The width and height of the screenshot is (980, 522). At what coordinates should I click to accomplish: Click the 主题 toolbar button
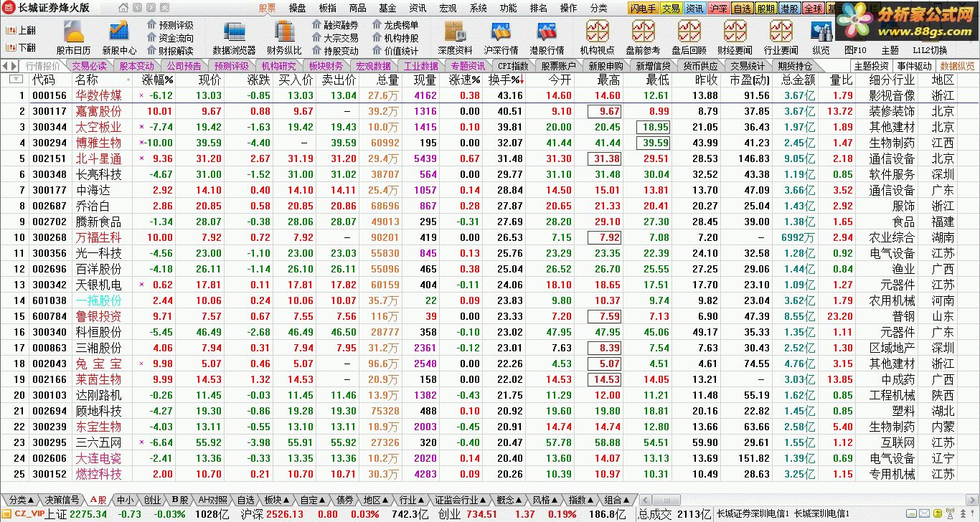[x=890, y=50]
